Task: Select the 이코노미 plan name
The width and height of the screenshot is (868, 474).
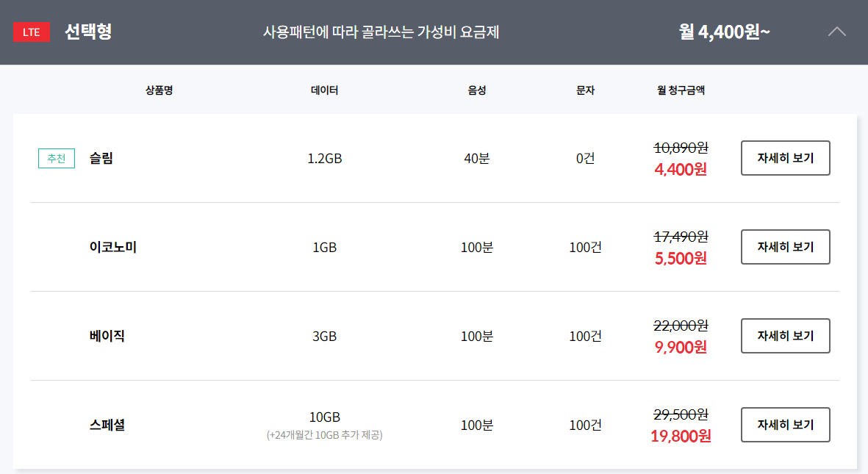Action: (x=113, y=247)
